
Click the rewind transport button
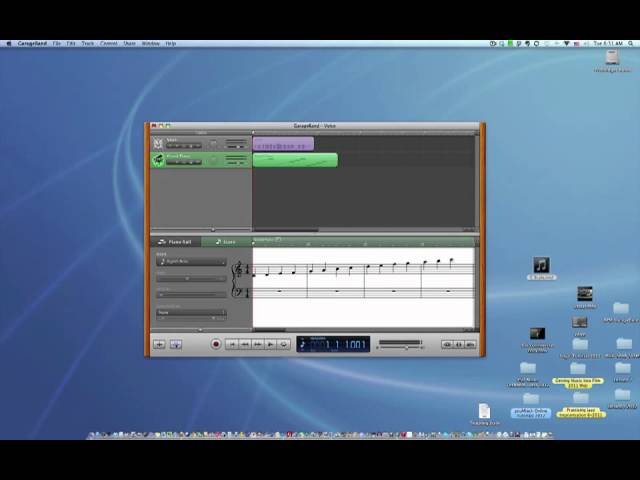pyautogui.click(x=245, y=344)
